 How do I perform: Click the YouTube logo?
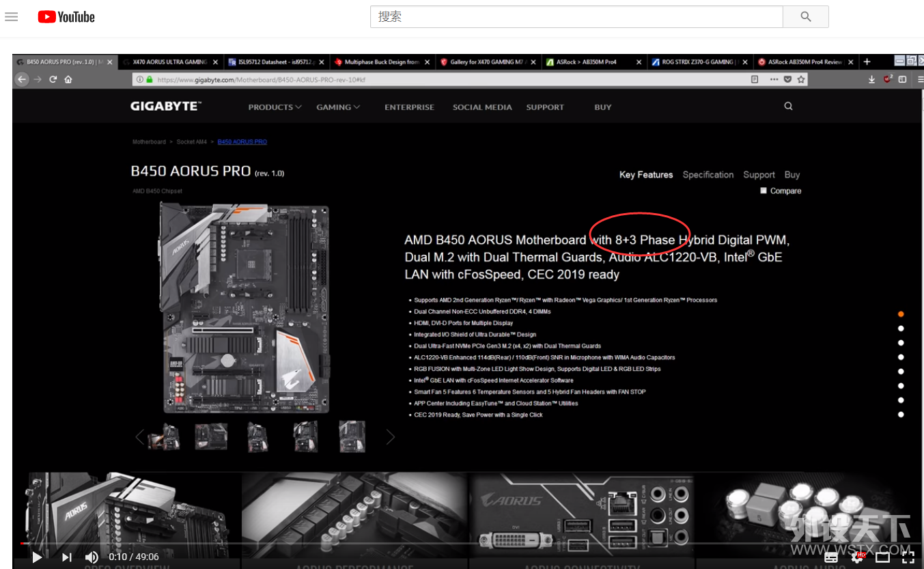(66, 16)
